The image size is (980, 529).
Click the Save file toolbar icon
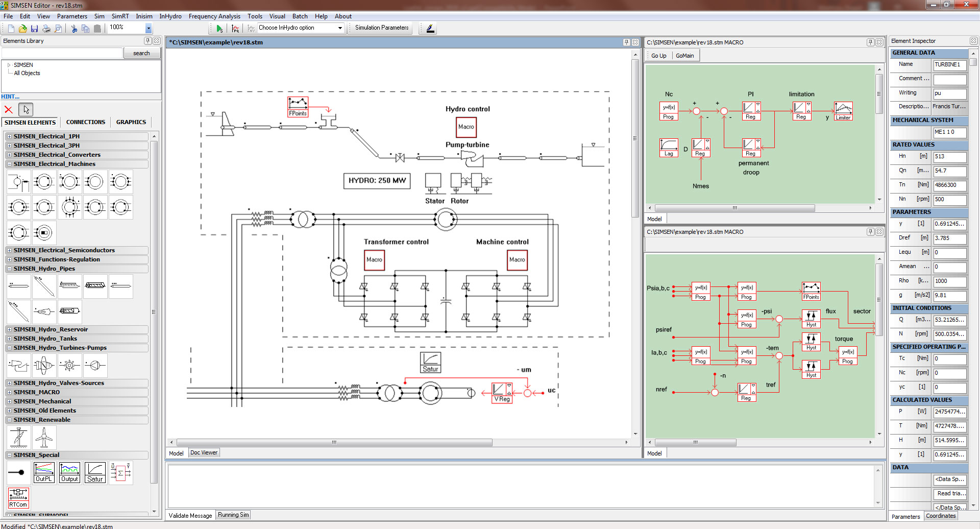pyautogui.click(x=34, y=29)
